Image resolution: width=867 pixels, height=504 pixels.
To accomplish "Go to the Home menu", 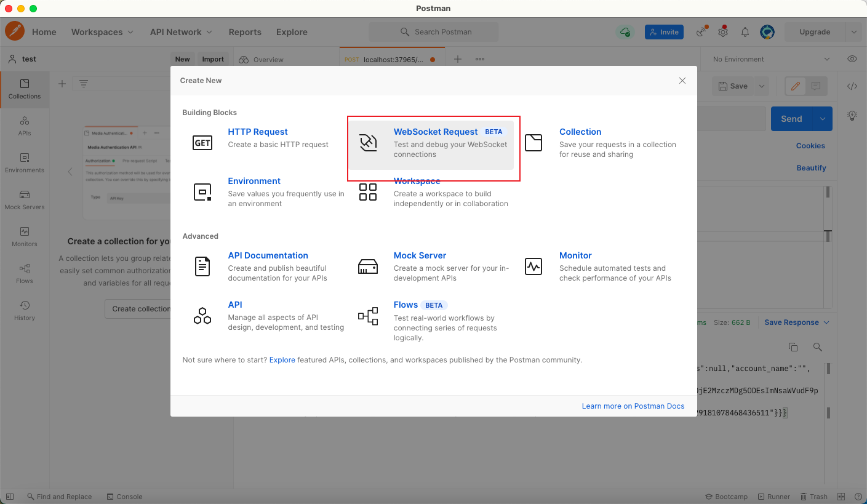I will click(44, 32).
